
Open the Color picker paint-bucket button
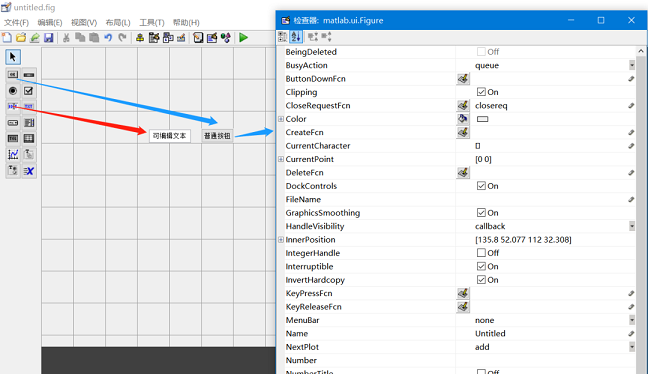[x=463, y=119]
